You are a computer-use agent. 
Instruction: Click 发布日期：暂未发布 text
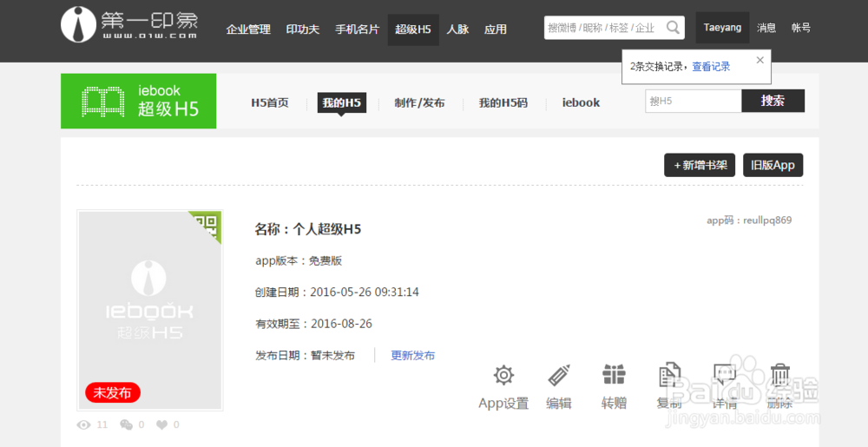tap(305, 356)
